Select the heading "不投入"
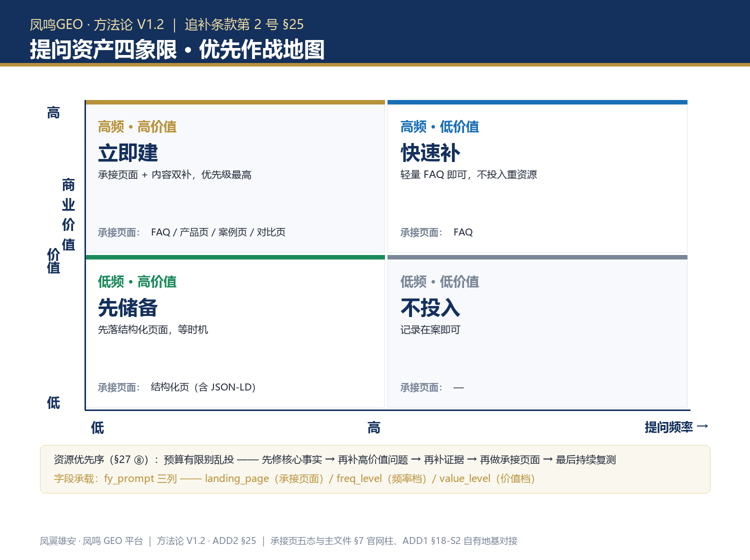Screen dimensions: 750x560 pyautogui.click(x=430, y=308)
